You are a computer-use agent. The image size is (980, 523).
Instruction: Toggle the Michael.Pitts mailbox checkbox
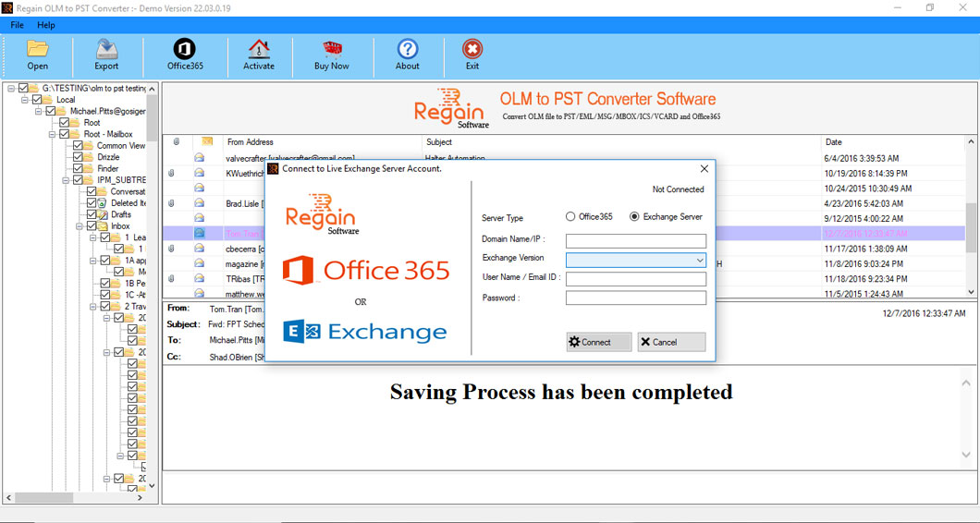51,111
